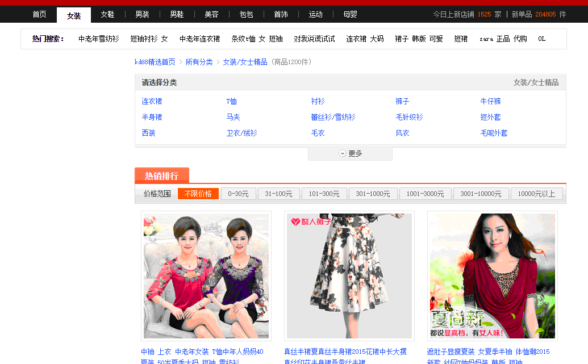
Task: Click hot search term 中老年雪纺衫
Action: coord(98,39)
